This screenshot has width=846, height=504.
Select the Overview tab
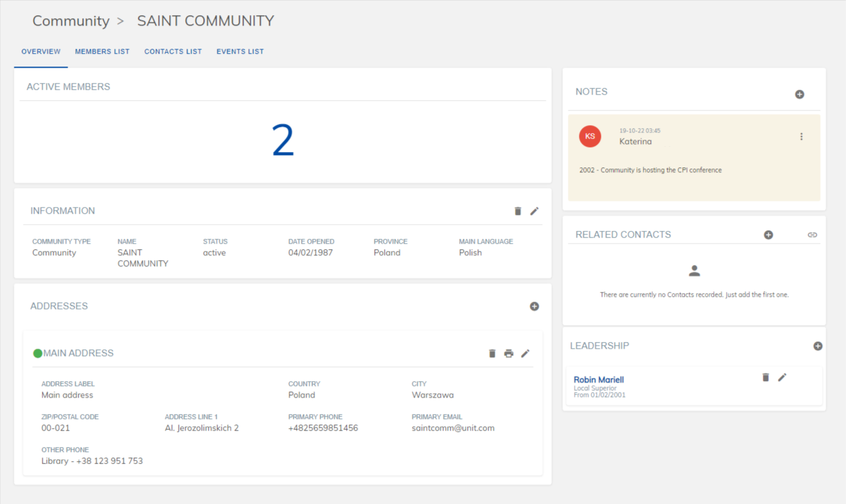point(41,51)
